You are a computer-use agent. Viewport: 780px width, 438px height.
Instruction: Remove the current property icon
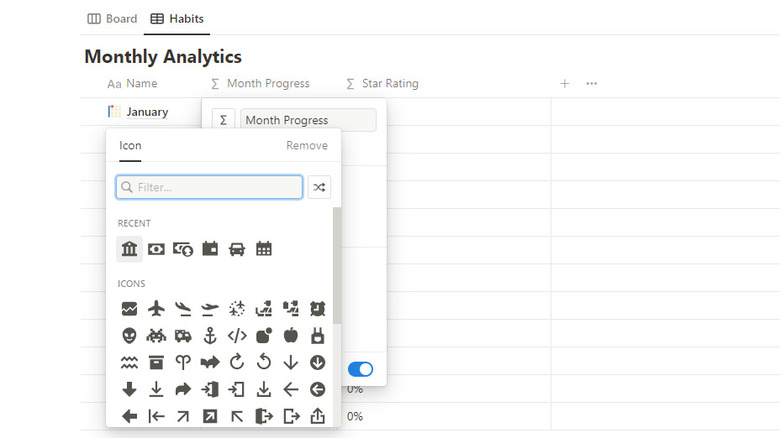307,145
